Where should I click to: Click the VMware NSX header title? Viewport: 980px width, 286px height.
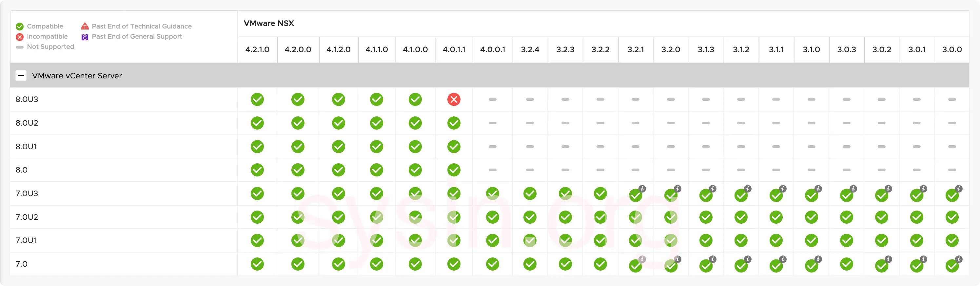point(268,23)
